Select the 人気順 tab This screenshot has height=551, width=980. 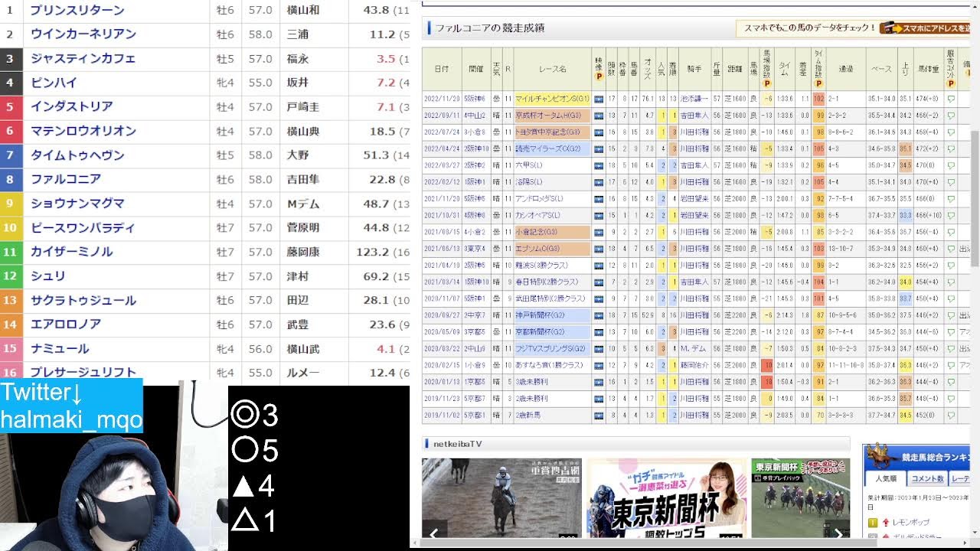(888, 478)
